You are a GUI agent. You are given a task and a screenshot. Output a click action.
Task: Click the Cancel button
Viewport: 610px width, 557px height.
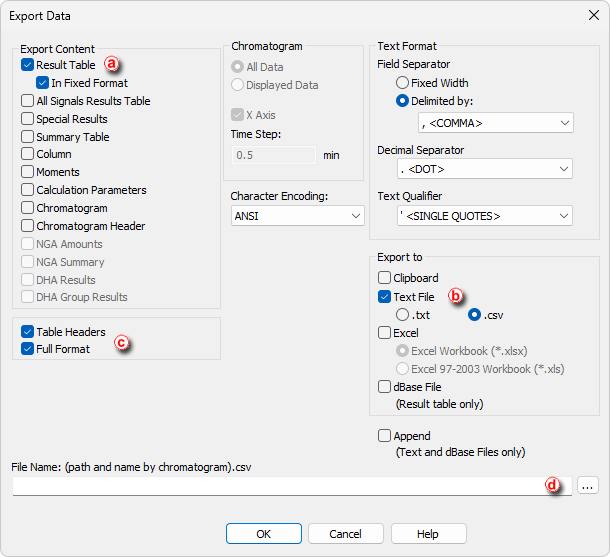tap(345, 534)
